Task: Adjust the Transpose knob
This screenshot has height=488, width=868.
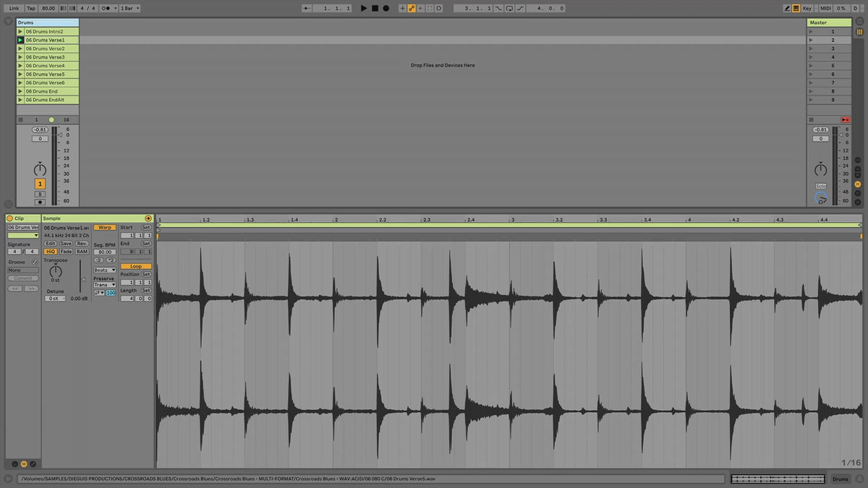Action: (56, 273)
